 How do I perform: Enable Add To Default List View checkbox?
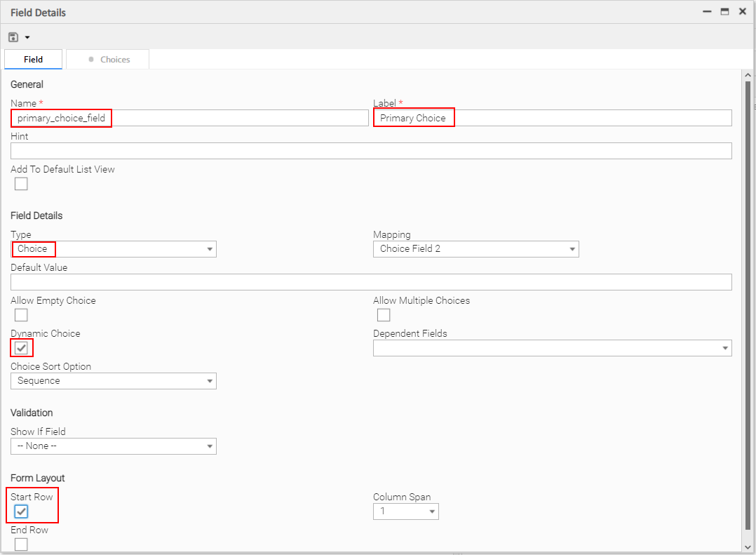[x=21, y=184]
